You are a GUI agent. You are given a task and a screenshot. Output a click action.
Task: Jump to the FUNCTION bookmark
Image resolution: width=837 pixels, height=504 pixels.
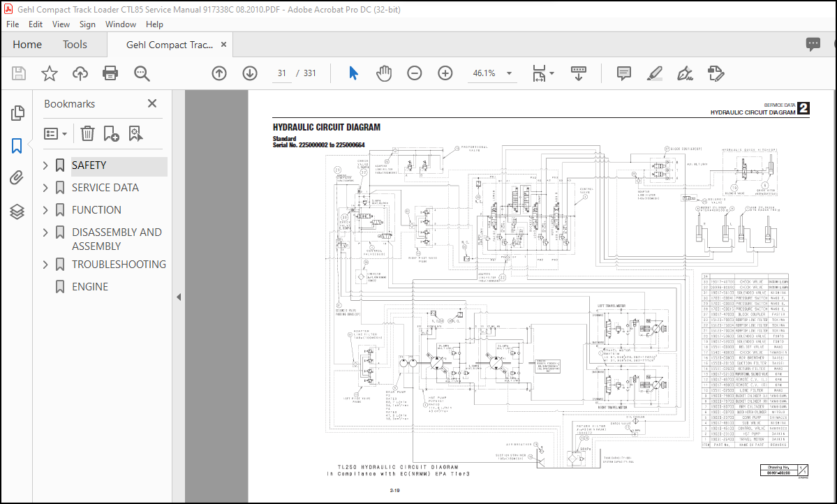point(96,210)
